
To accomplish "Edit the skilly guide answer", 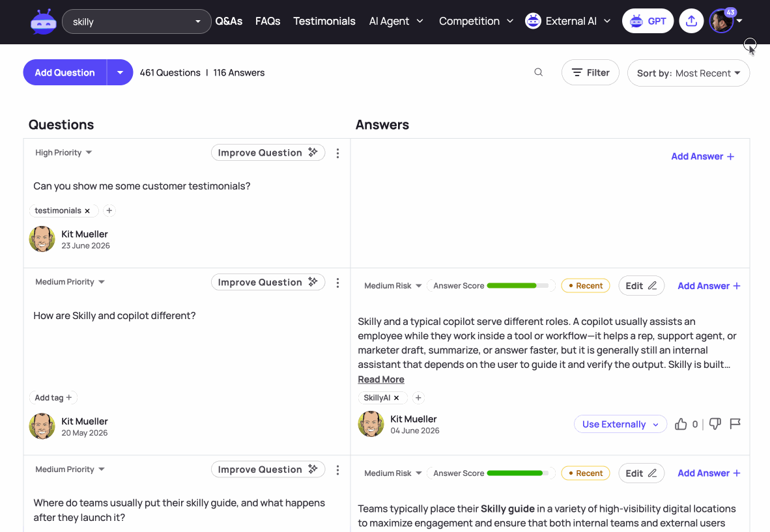I will [x=641, y=473].
